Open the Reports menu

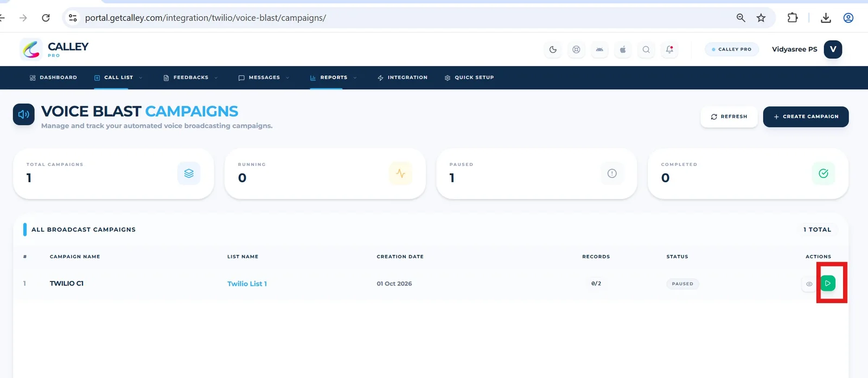point(333,78)
